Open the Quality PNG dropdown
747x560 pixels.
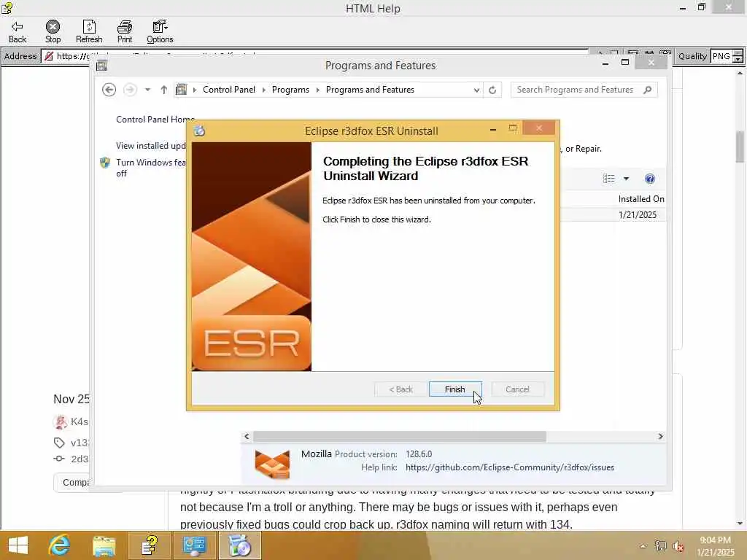[x=738, y=56]
